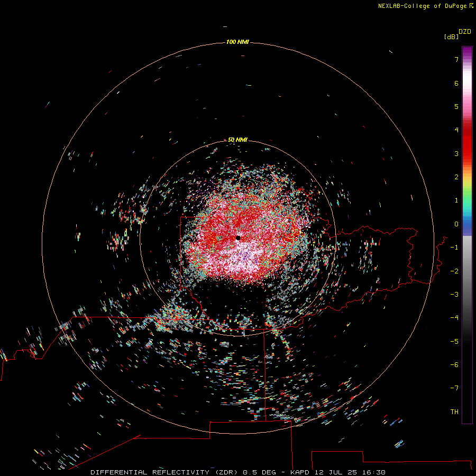Click the DZD legend title
The width and height of the screenshot is (476, 476).
[464, 32]
